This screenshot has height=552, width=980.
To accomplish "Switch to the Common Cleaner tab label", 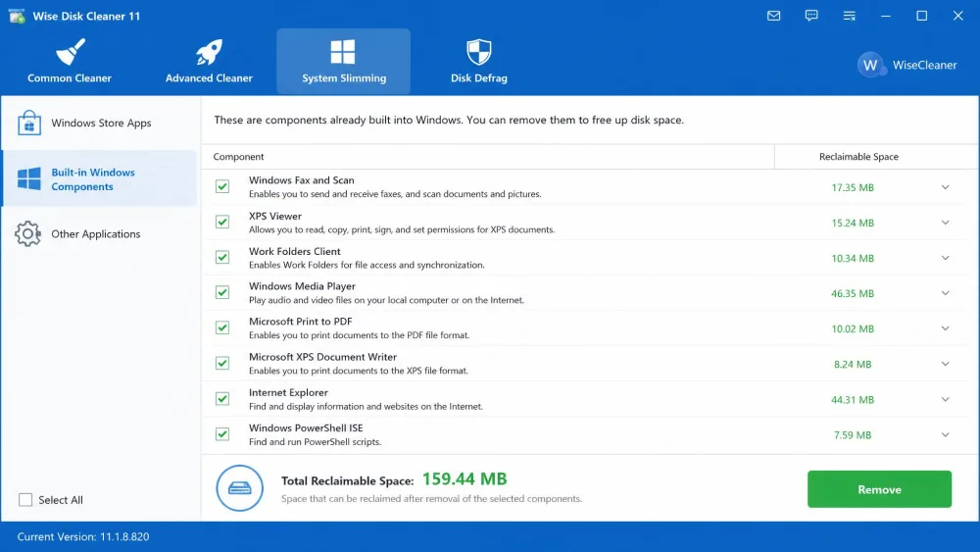I will [70, 78].
